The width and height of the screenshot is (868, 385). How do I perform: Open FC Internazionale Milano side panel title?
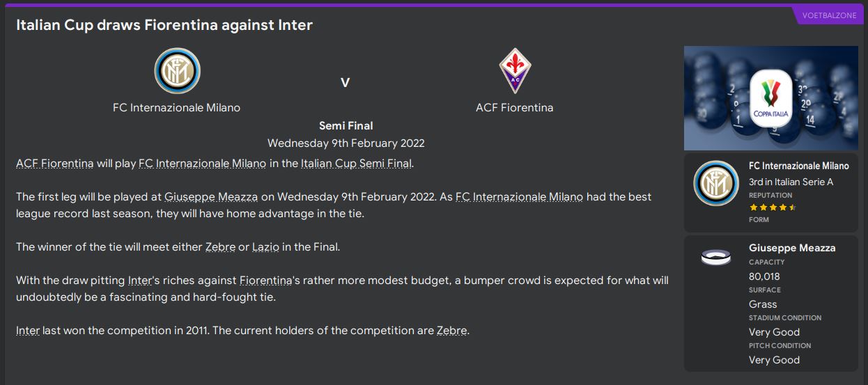pyautogui.click(x=798, y=166)
